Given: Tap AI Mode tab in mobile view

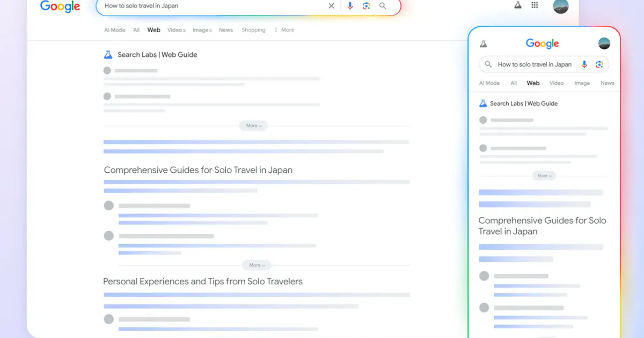Looking at the screenshot, I should (x=489, y=83).
